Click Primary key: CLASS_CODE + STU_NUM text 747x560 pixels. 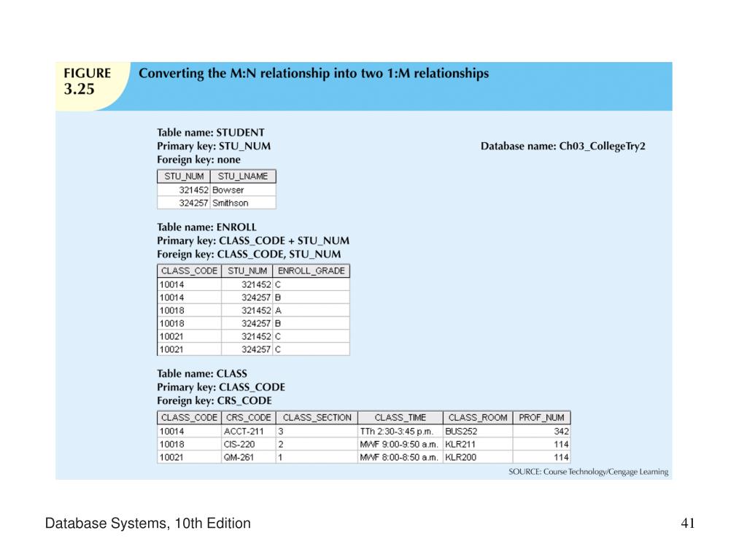tap(253, 241)
